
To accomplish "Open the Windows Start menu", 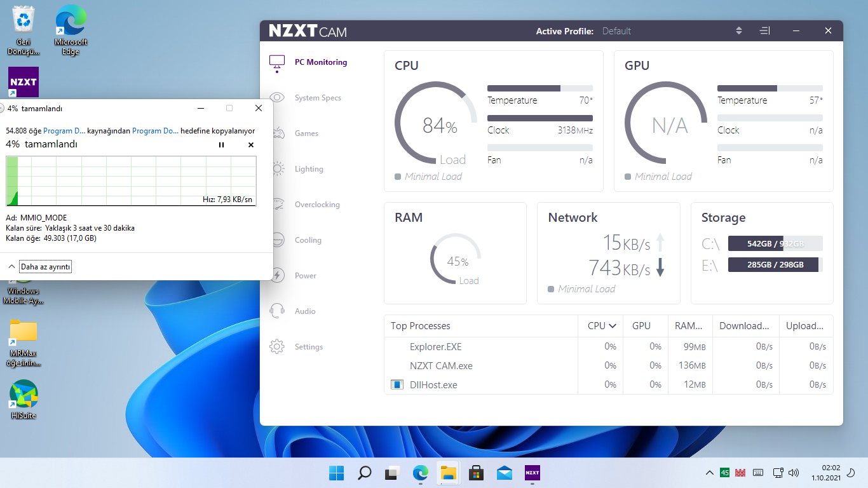I will [x=337, y=473].
